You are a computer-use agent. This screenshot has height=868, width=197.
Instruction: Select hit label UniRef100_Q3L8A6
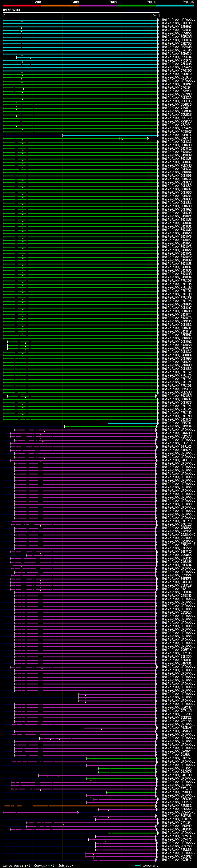(x=177, y=64)
